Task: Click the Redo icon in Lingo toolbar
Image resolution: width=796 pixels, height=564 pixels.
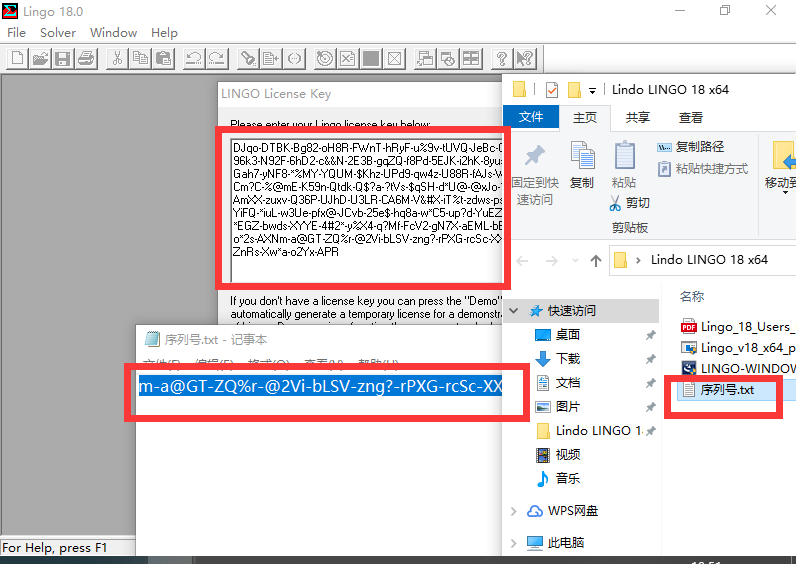Action: [217, 58]
